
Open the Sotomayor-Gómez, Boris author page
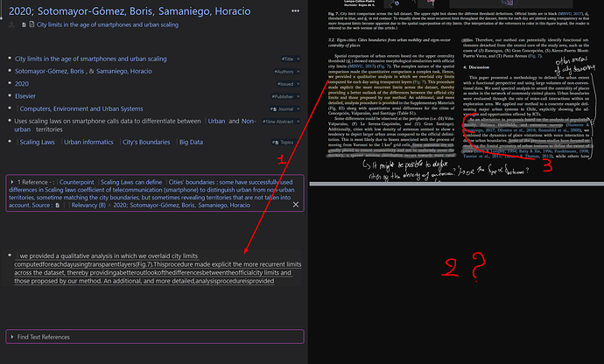(x=49, y=71)
